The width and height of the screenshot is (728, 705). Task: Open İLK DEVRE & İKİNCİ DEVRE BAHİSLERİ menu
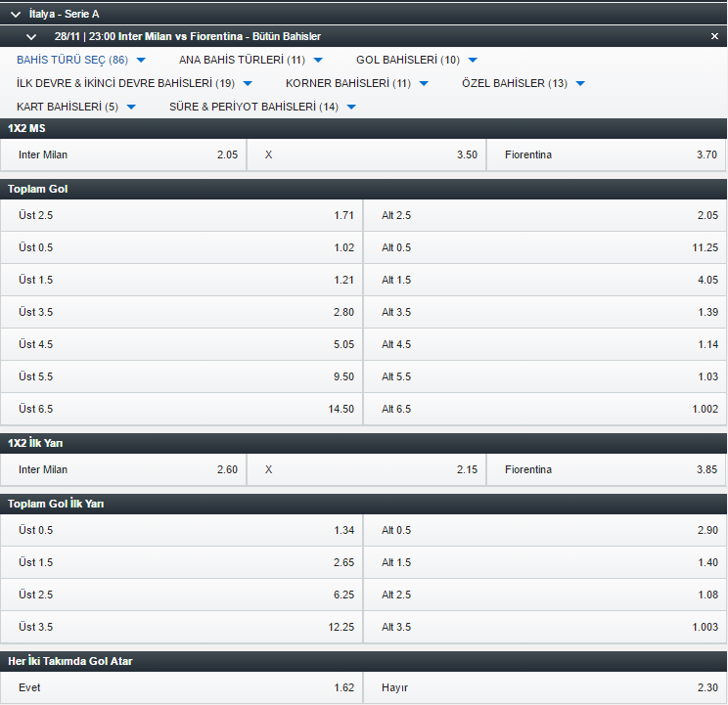(134, 83)
